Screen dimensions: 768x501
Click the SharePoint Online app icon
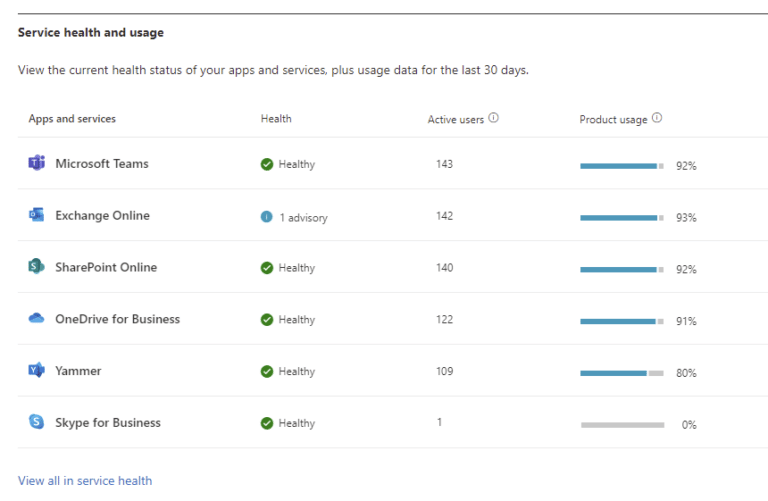(37, 267)
